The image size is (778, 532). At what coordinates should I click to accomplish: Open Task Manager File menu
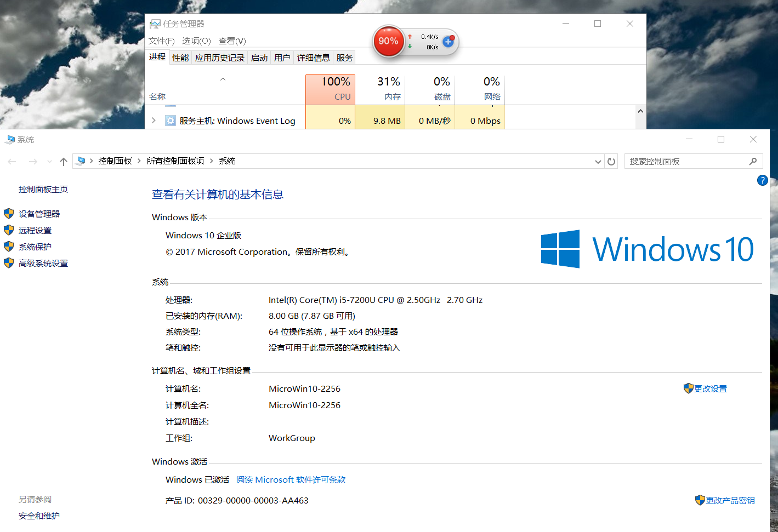pyautogui.click(x=161, y=41)
